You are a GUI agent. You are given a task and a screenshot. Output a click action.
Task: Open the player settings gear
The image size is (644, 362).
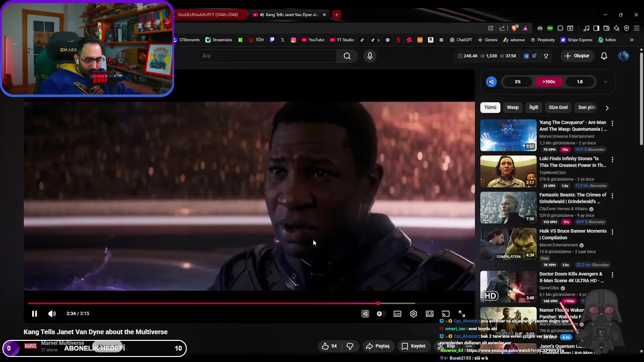click(414, 314)
